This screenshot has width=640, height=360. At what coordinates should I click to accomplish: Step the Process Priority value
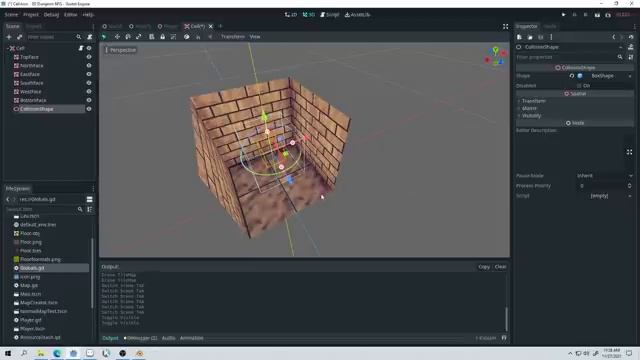[629, 186]
